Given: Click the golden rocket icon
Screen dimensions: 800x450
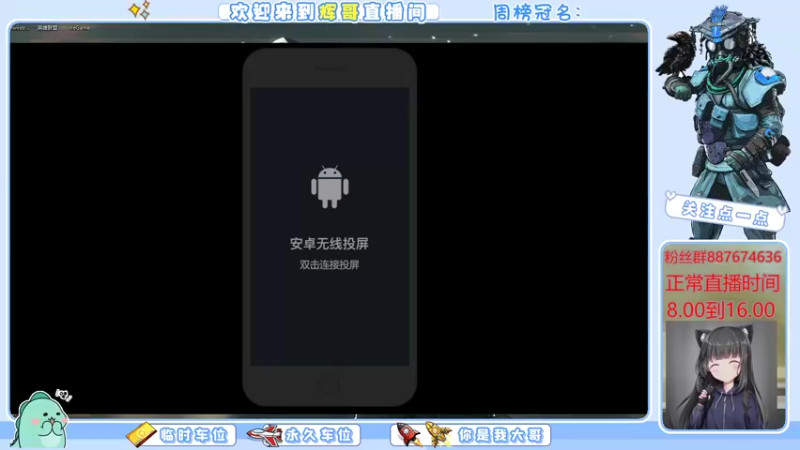Looking at the screenshot, I should coord(439,434).
